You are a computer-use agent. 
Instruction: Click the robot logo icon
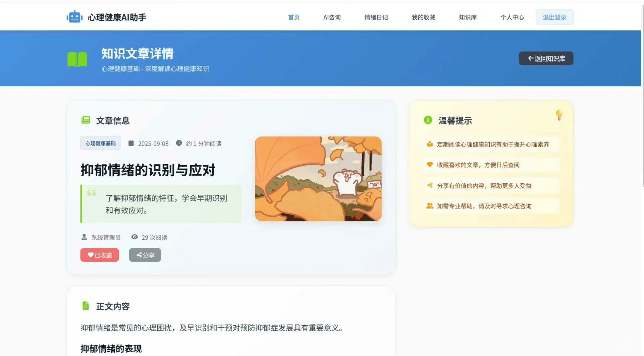click(x=74, y=16)
